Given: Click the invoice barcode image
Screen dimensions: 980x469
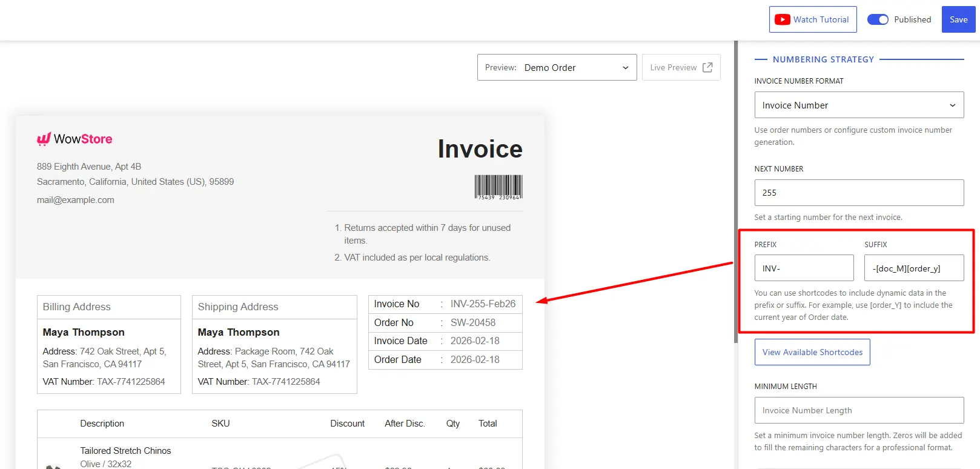Looking at the screenshot, I should 498,187.
